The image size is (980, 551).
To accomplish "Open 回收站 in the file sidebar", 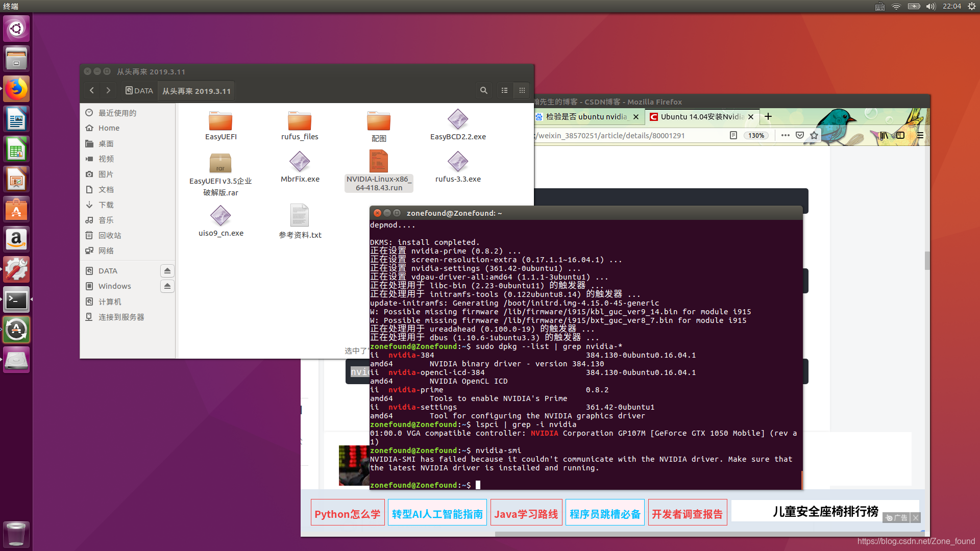I will pos(128,235).
